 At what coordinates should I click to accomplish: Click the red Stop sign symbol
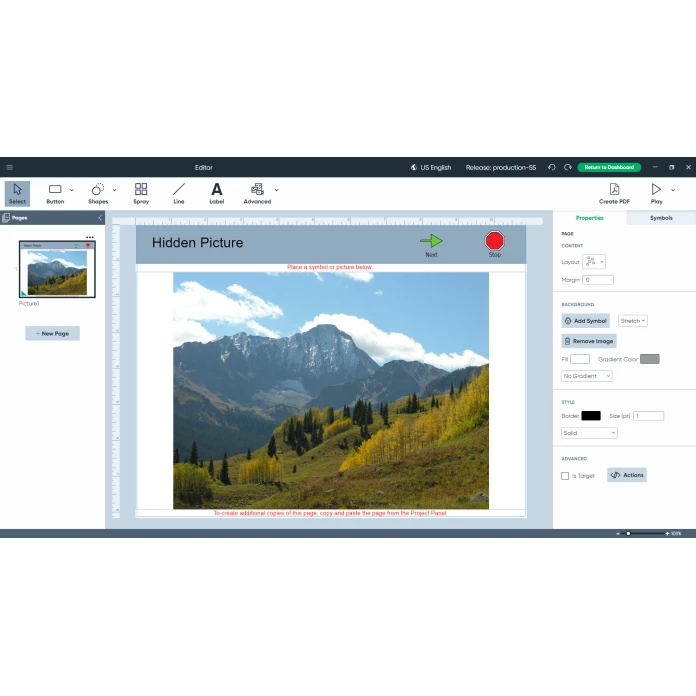pos(494,241)
